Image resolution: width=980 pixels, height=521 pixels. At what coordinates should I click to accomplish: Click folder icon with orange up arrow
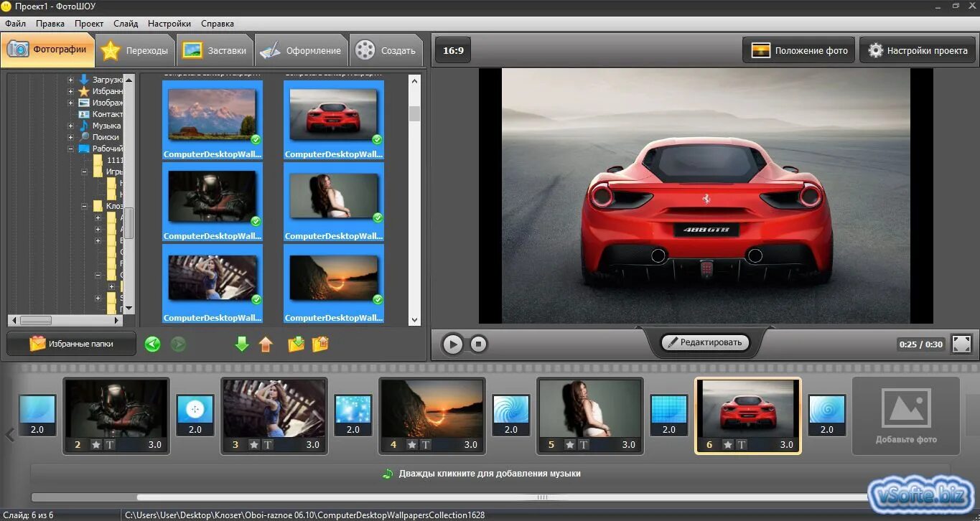pyautogui.click(x=320, y=344)
